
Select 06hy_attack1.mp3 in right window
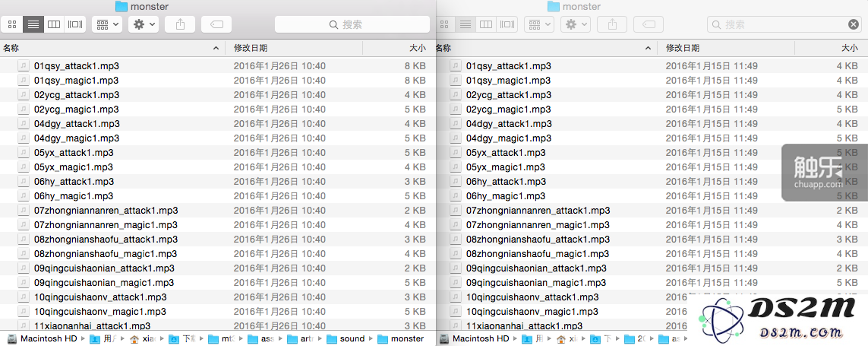[507, 181]
